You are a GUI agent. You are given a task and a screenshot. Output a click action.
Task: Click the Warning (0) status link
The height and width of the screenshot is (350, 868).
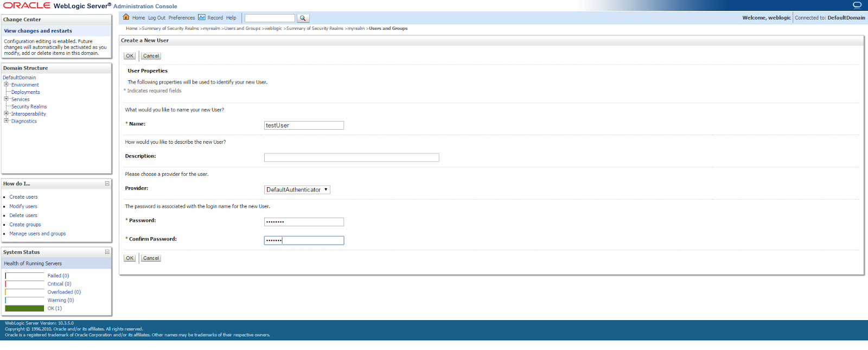click(x=61, y=300)
